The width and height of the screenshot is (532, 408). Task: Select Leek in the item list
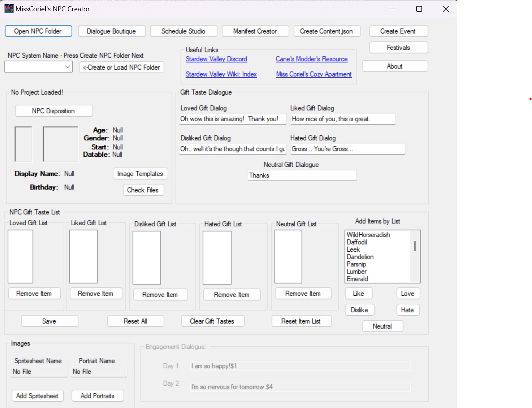(353, 249)
